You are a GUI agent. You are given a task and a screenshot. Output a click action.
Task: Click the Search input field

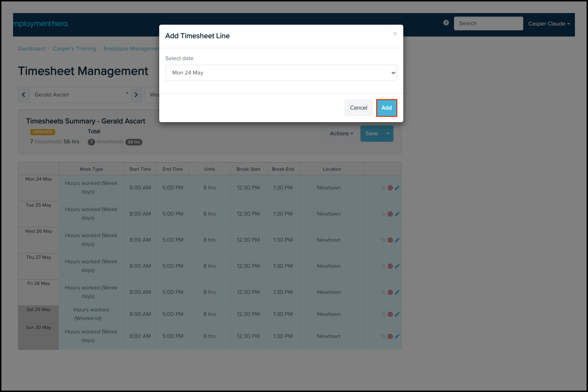point(488,23)
